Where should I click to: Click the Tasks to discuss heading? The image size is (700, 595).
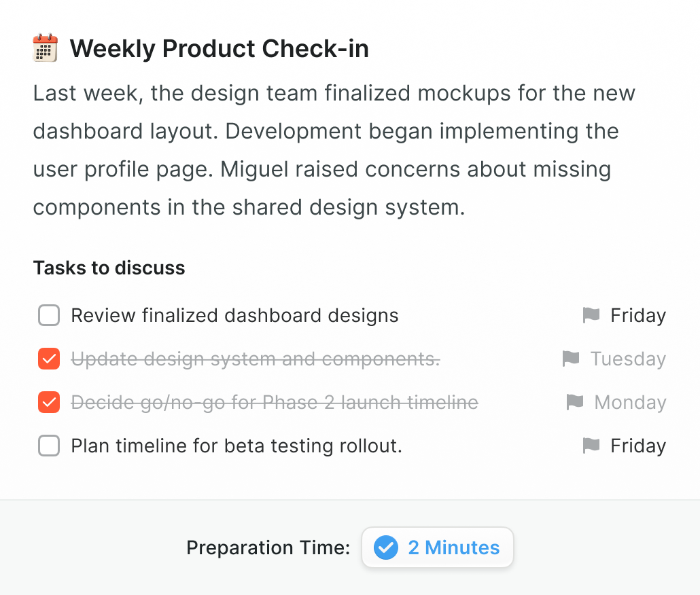[x=109, y=268]
